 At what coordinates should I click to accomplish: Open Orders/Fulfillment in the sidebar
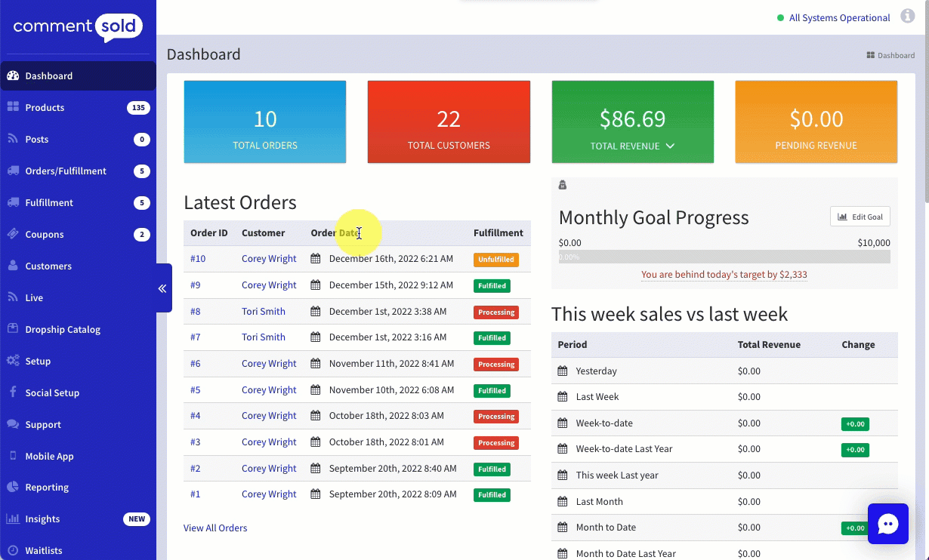tap(66, 171)
